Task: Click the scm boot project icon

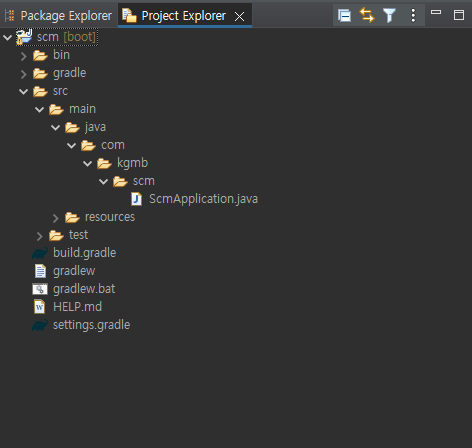Action: pos(24,37)
